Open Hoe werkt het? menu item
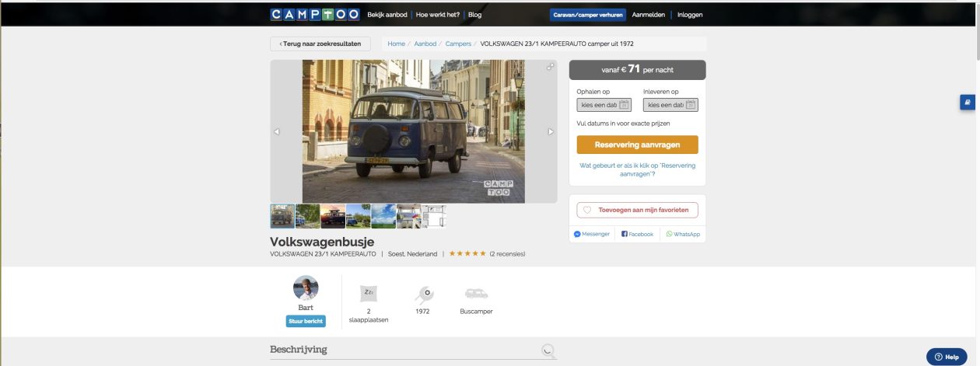The image size is (980, 366). (x=436, y=15)
